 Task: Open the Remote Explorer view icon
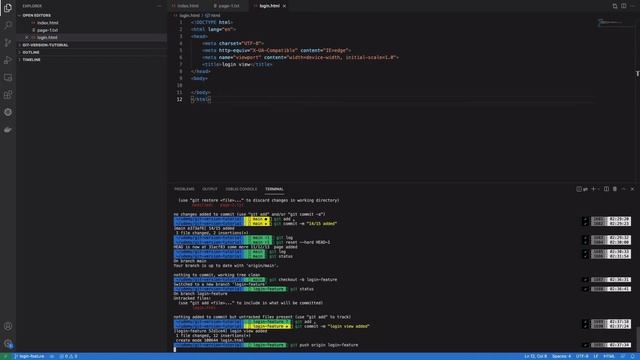point(8,78)
